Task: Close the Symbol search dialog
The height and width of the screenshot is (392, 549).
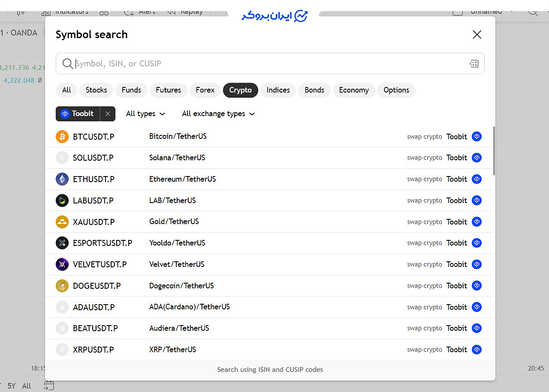Action: tap(477, 35)
